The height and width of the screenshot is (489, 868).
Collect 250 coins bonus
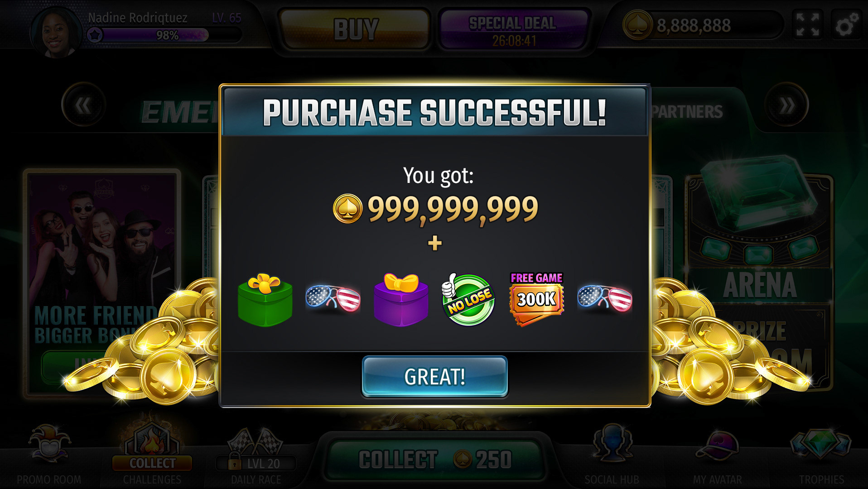click(435, 459)
